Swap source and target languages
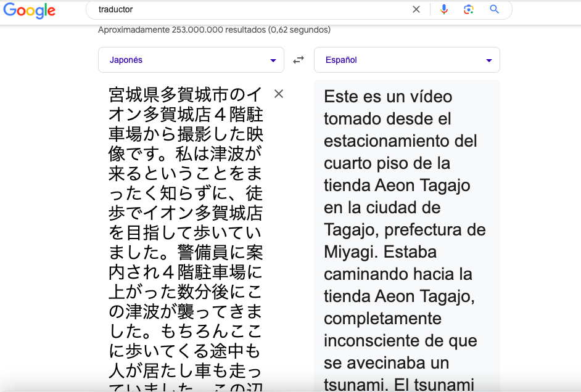Image resolution: width=581 pixels, height=392 pixels. pyautogui.click(x=299, y=60)
